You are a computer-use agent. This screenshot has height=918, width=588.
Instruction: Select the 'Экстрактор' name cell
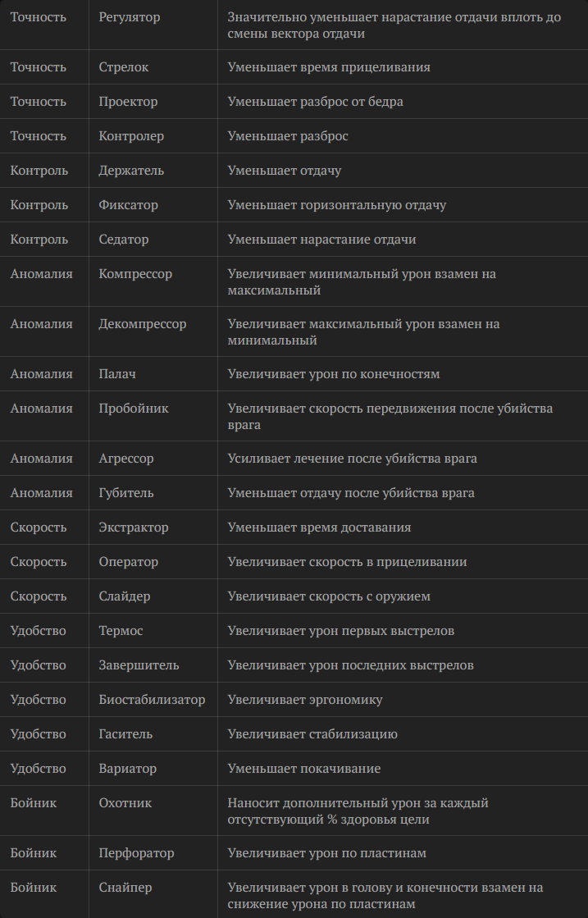tap(134, 528)
